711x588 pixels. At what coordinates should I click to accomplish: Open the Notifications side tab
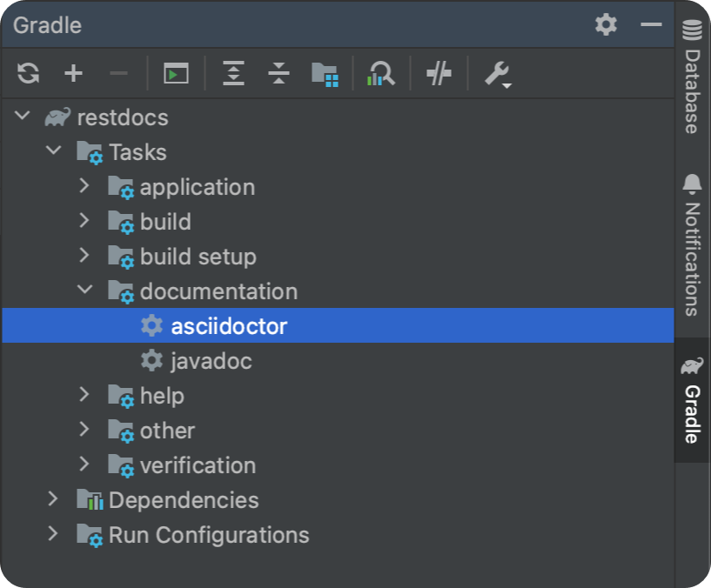pos(692,244)
